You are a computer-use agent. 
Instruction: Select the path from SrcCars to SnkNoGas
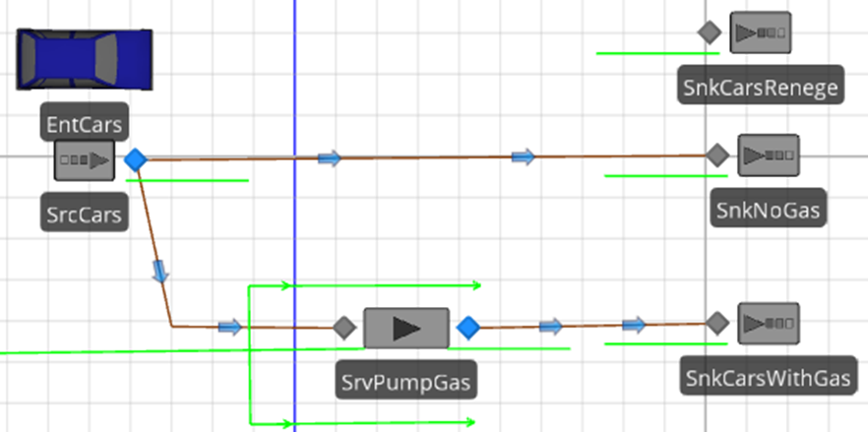click(x=426, y=158)
